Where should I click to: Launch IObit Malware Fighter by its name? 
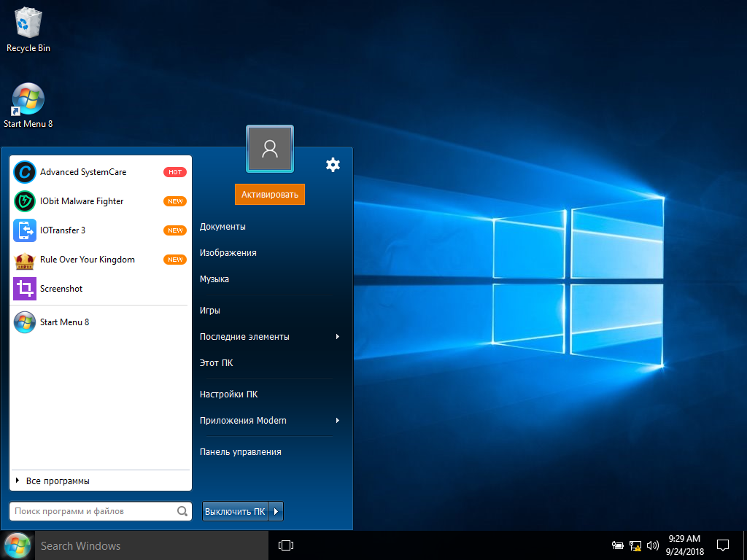(82, 201)
